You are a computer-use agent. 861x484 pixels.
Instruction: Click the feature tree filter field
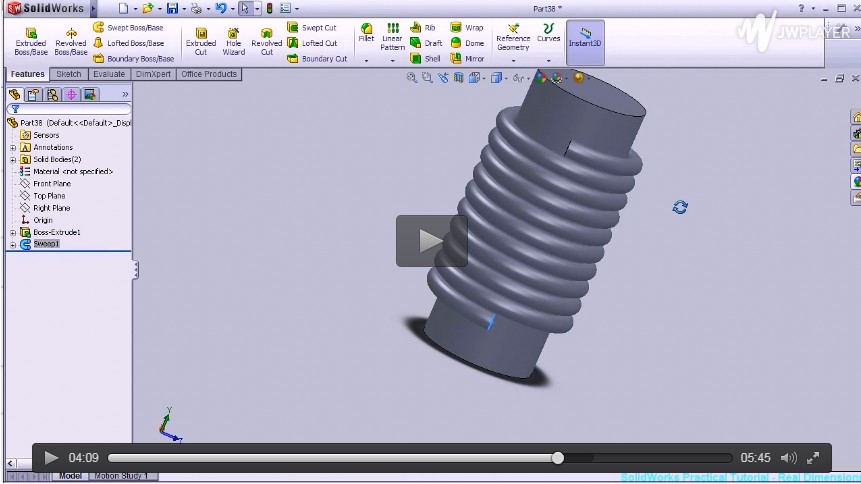pyautogui.click(x=68, y=109)
